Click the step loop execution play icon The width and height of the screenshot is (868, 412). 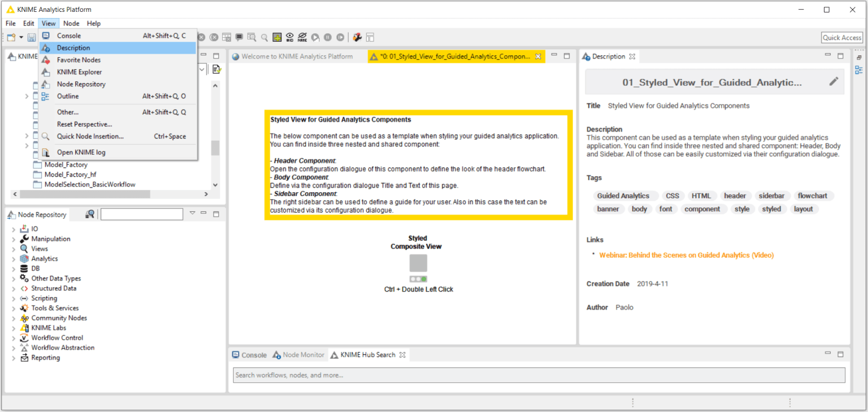point(315,37)
